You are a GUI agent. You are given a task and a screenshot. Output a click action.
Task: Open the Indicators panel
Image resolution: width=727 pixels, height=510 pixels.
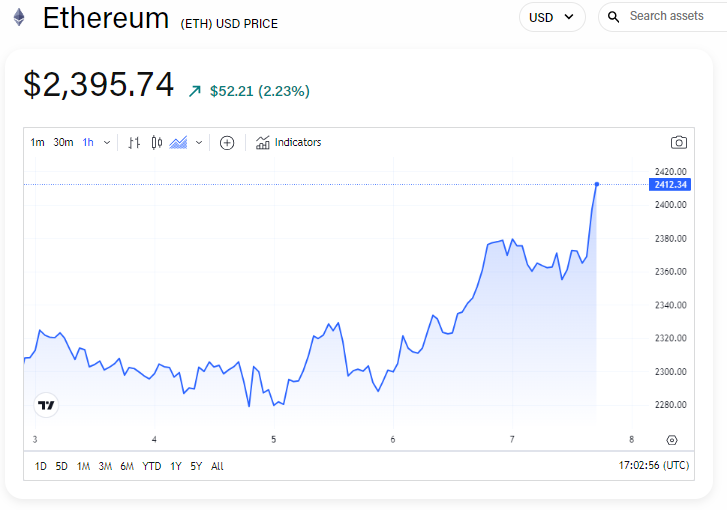click(289, 143)
